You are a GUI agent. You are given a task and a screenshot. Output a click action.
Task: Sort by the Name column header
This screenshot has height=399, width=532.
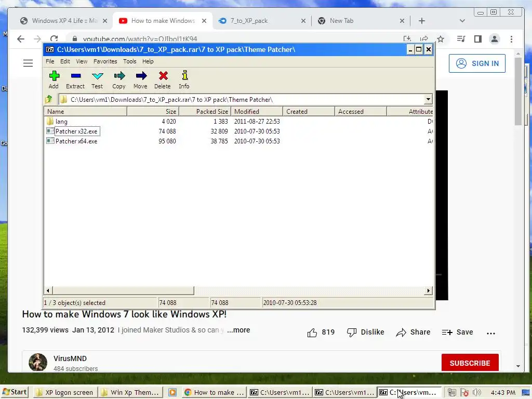pos(86,111)
